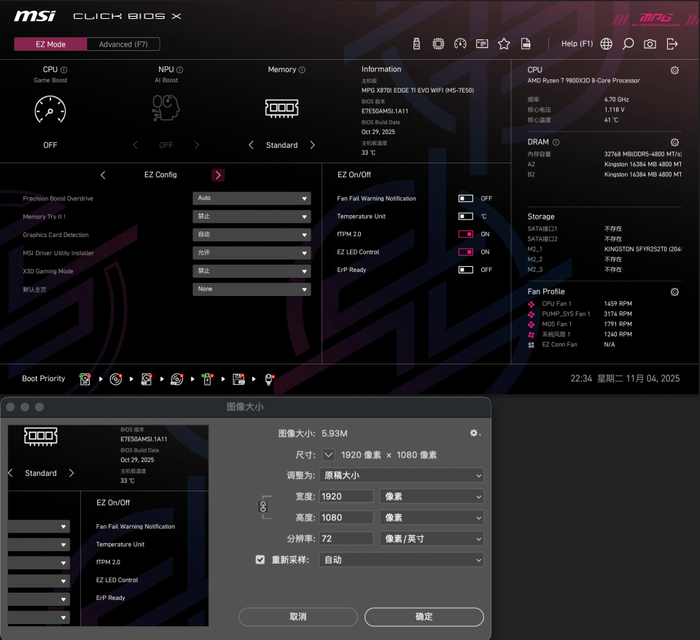Click the info icon beside DRAM
Image resolution: width=700 pixels, height=640 pixels.
click(556, 142)
